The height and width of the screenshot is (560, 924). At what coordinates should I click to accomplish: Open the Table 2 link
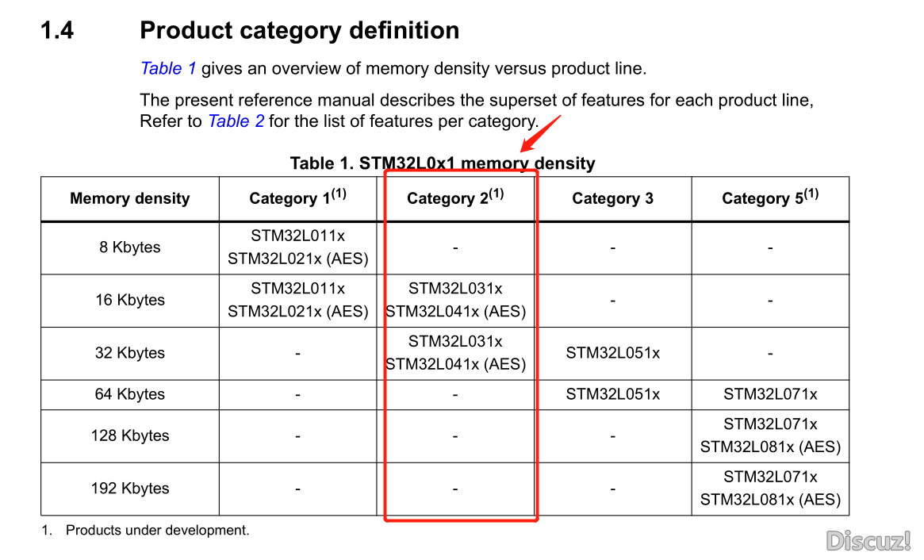coord(236,121)
